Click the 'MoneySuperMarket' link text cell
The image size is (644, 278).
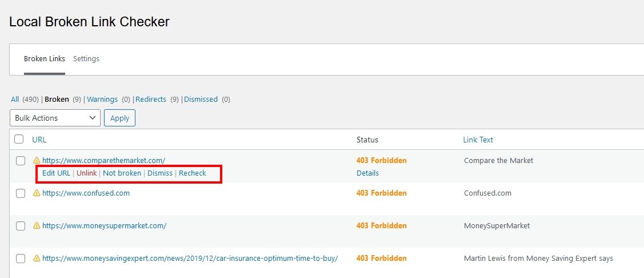(497, 225)
